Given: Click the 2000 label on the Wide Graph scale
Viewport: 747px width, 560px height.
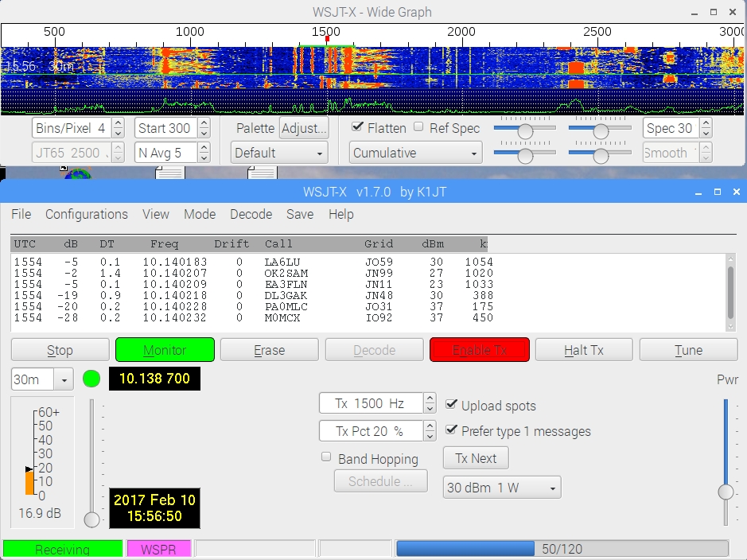Looking at the screenshot, I should coord(461,32).
